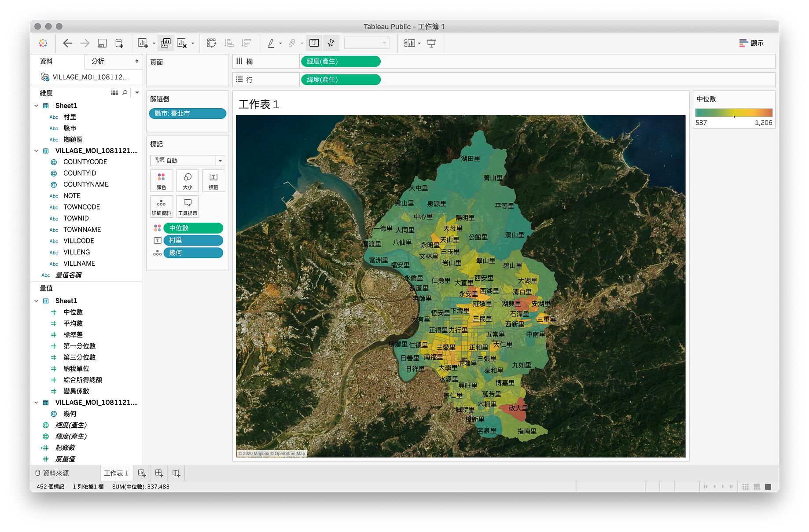Screen dimensions: 809x532
Task: Click the New worksheet tab icon
Action: tap(142, 473)
